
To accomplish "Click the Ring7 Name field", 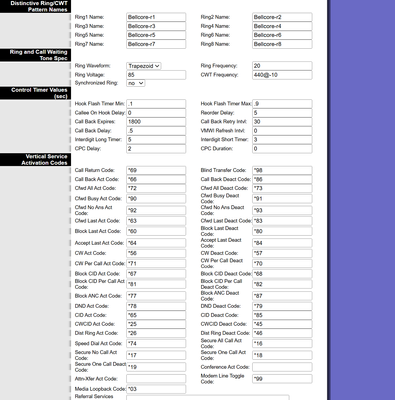I will [x=156, y=44].
